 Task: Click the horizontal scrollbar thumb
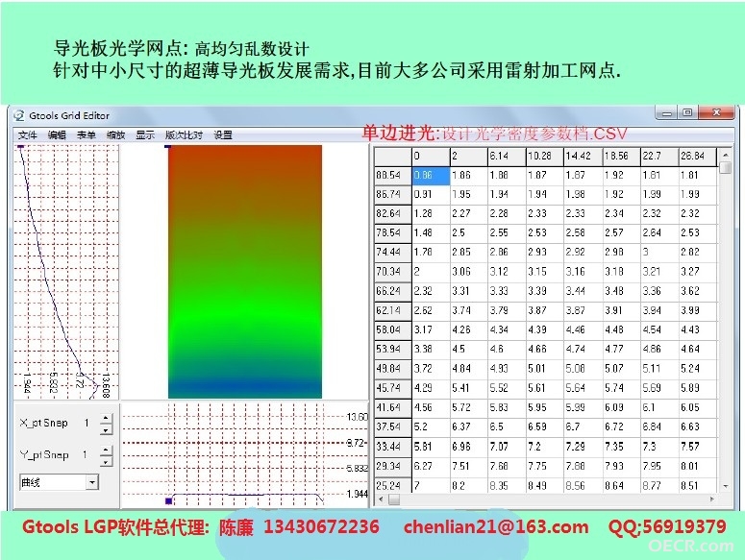(394, 499)
